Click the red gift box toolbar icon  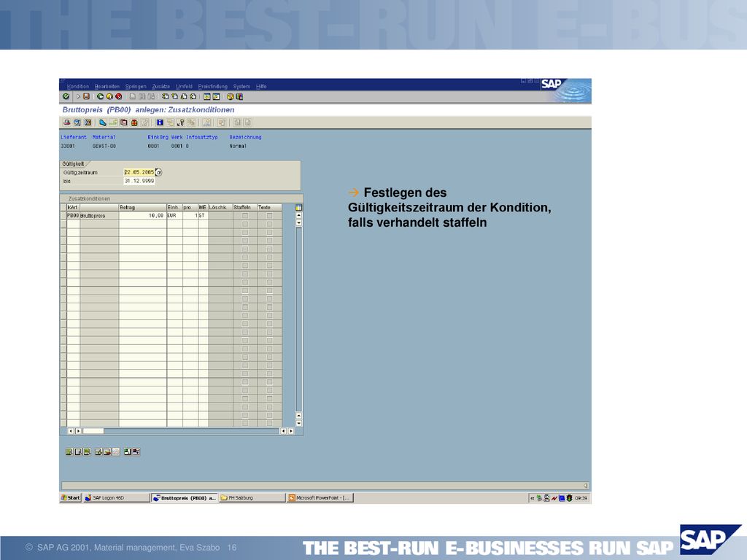(134, 122)
